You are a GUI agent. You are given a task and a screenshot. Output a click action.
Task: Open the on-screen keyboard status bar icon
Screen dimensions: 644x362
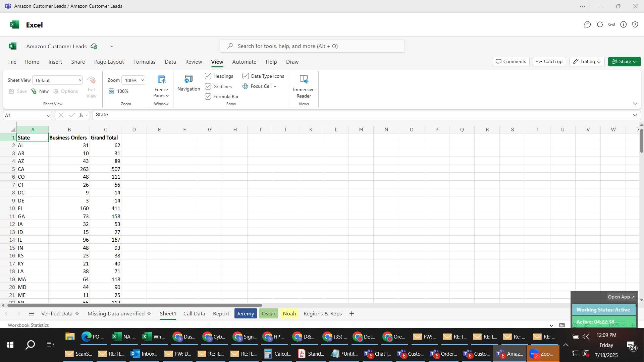[x=562, y=325]
